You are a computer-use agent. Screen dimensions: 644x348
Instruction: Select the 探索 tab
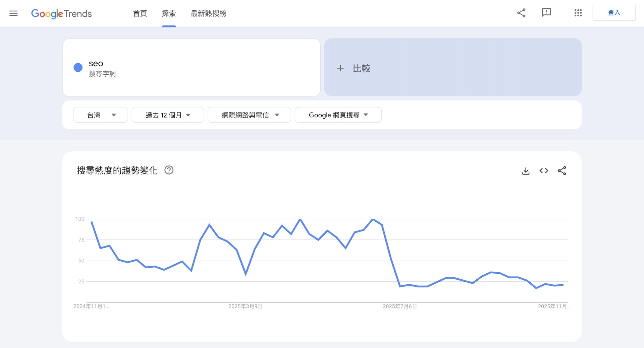point(169,14)
